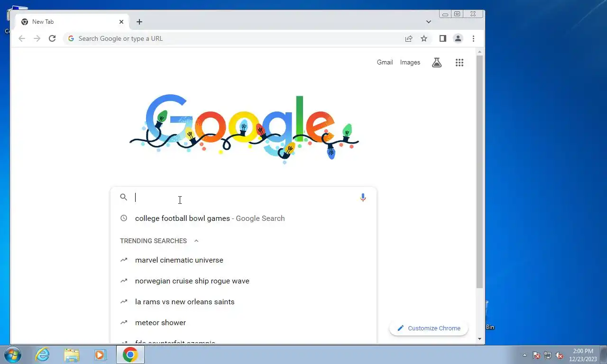Open the tab search dropdown arrow

pyautogui.click(x=428, y=22)
